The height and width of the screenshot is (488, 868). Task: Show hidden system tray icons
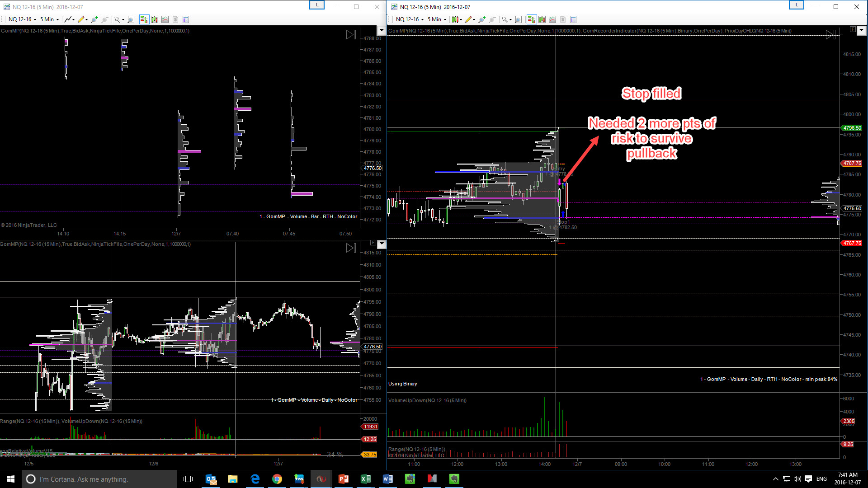[776, 479]
